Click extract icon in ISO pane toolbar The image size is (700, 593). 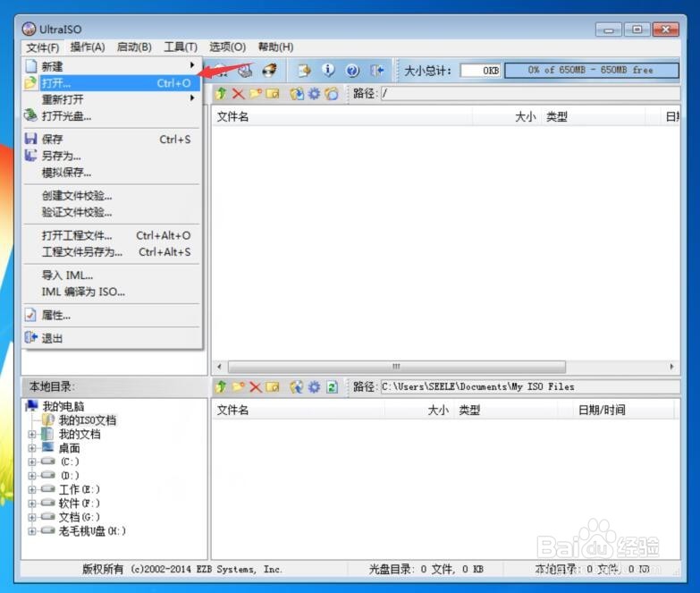(x=297, y=94)
